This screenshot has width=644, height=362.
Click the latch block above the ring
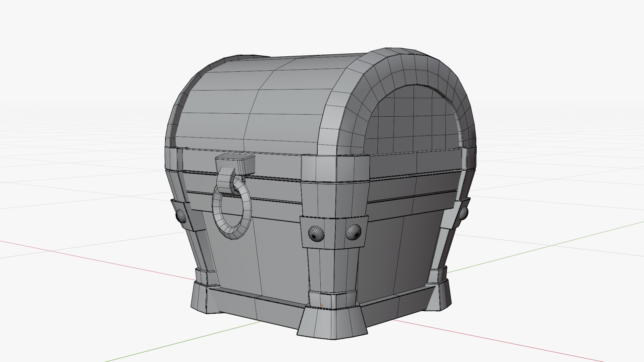click(x=235, y=165)
